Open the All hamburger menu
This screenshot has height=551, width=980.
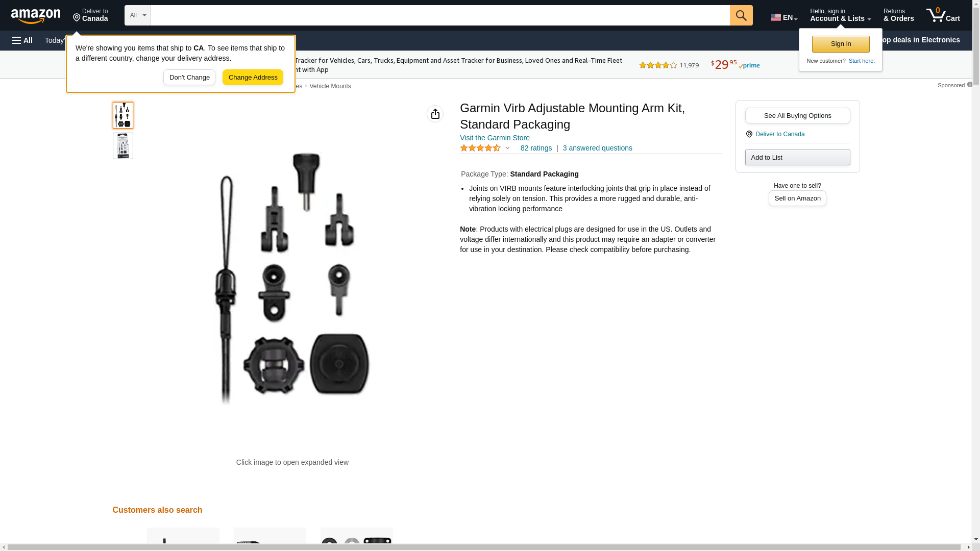(x=22, y=40)
